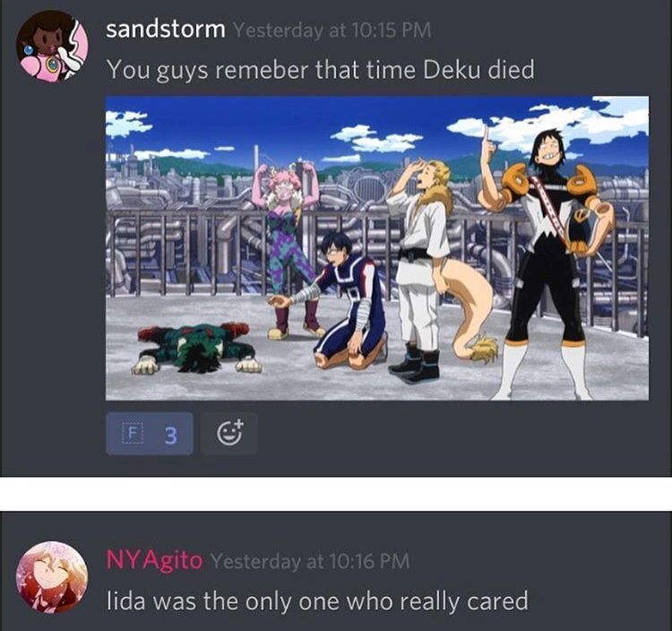Click message 'Iida was the only one who really cared'
This screenshot has width=672, height=631.
(317, 601)
